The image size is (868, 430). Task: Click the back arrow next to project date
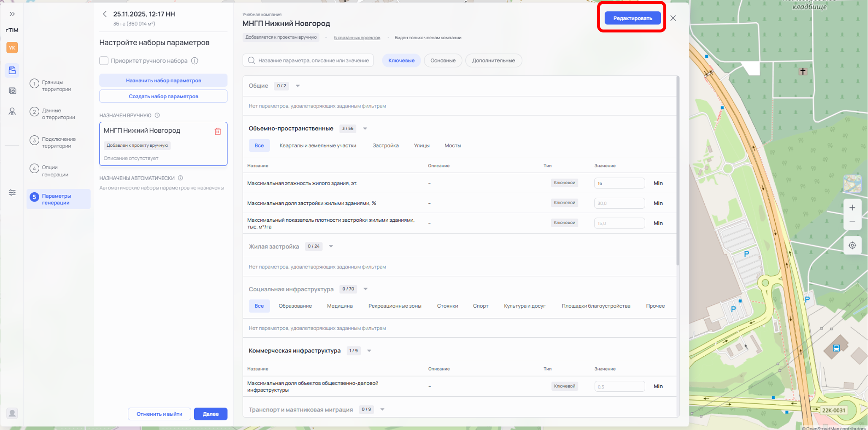pyautogui.click(x=105, y=14)
